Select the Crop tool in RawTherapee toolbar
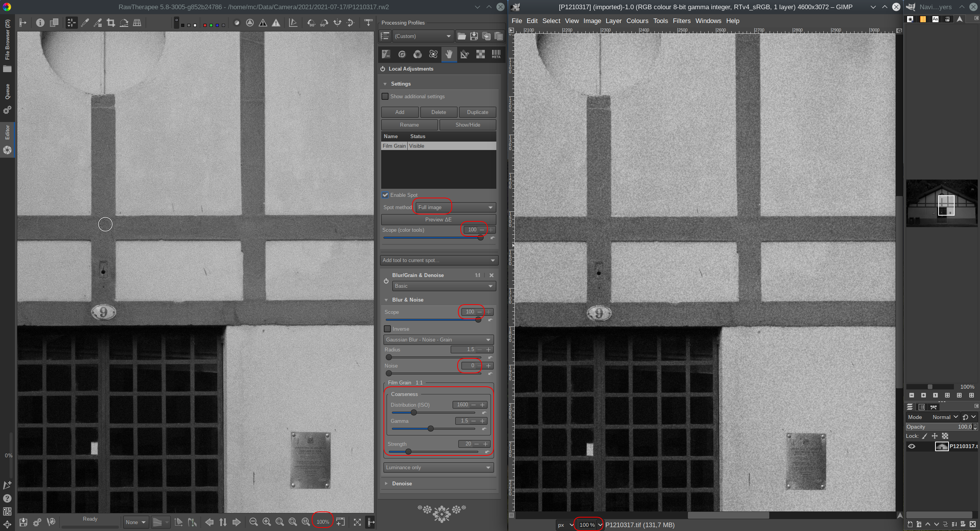980x531 pixels. (x=111, y=23)
